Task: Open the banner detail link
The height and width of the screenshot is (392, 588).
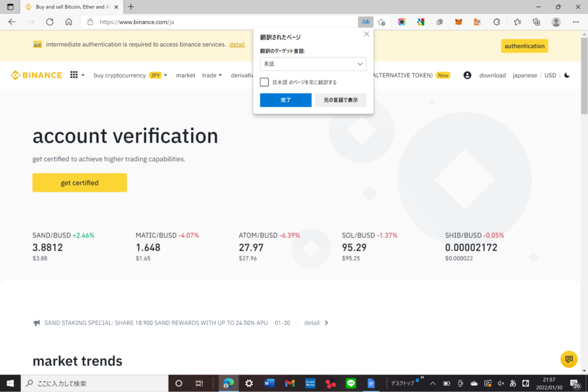Action: 237,44
